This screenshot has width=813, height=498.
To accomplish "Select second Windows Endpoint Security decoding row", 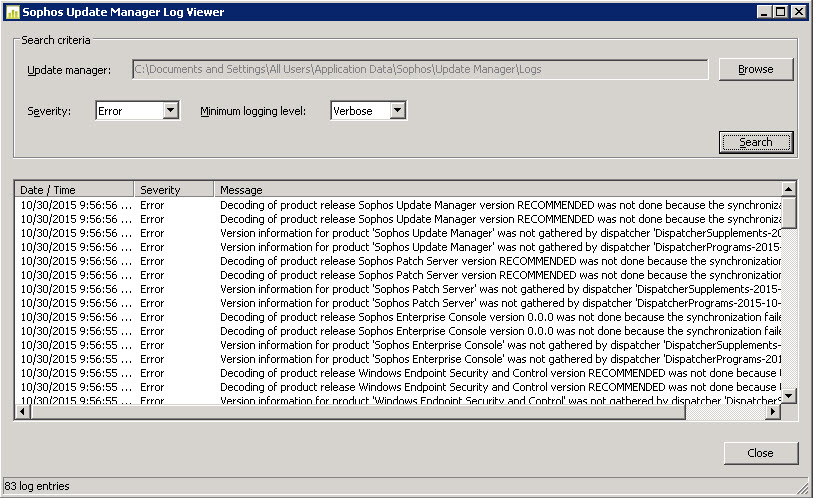I will coord(398,388).
